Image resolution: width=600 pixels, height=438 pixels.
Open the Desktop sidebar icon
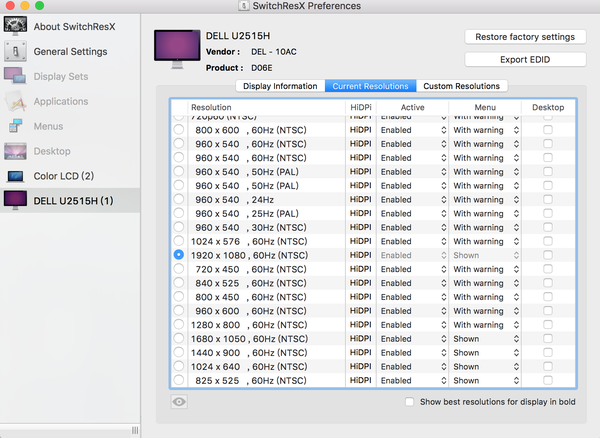point(15,151)
